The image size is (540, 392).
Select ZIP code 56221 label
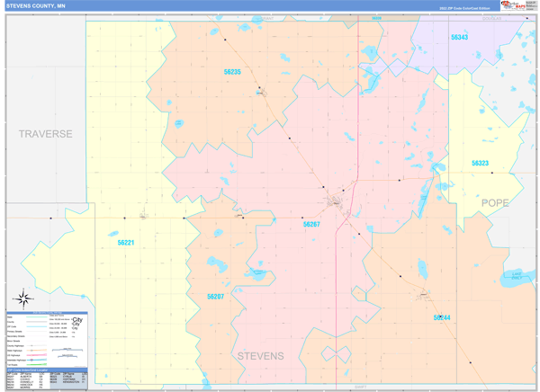pos(126,242)
